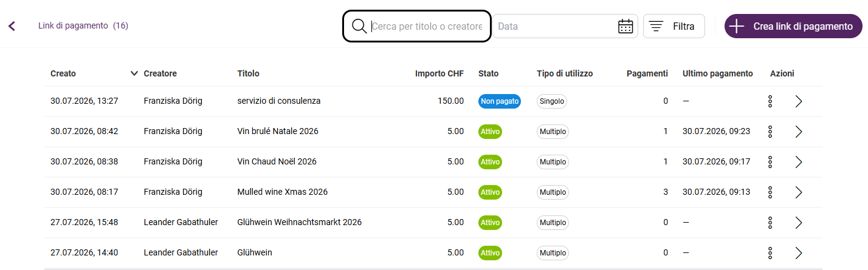Open the Filtra filter options
Viewport: 868px width, 270px height.
point(674,26)
